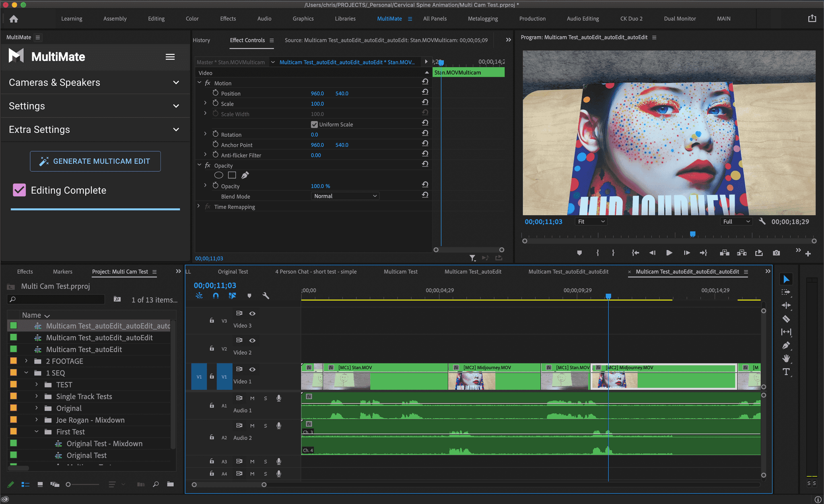Toggle Position animation stopwatch
This screenshot has width=824, height=504.
pyautogui.click(x=216, y=93)
